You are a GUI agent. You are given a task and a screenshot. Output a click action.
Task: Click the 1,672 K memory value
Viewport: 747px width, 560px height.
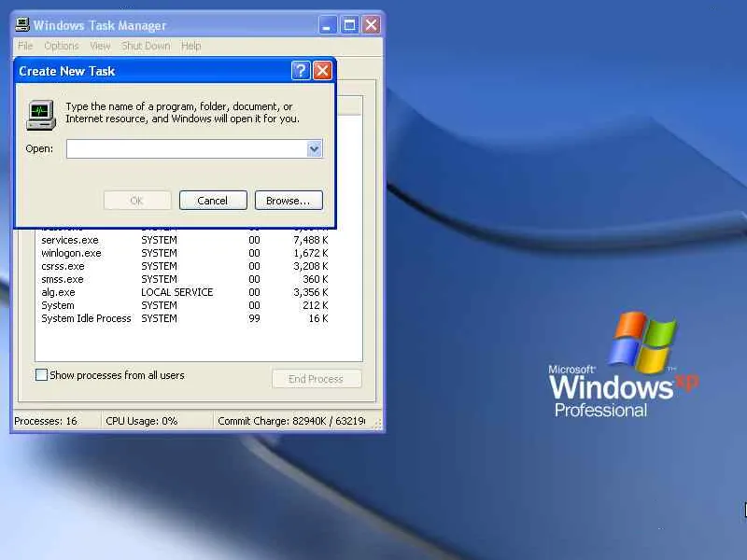coord(311,253)
